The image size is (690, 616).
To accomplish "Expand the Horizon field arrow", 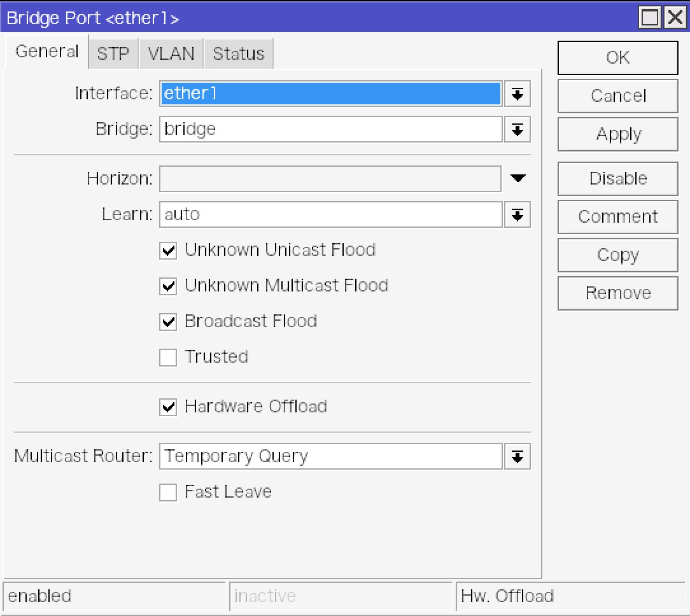I will 517,179.
